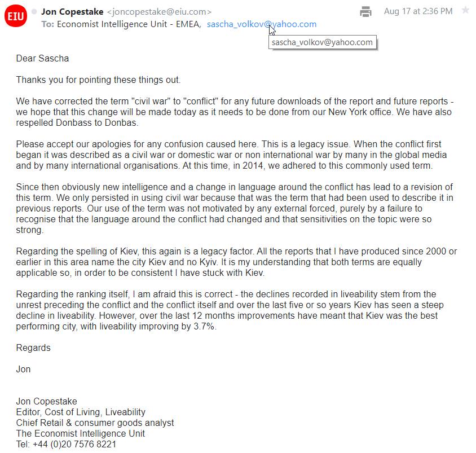Click the paragraph about spelling of Kiev

(x=236, y=262)
